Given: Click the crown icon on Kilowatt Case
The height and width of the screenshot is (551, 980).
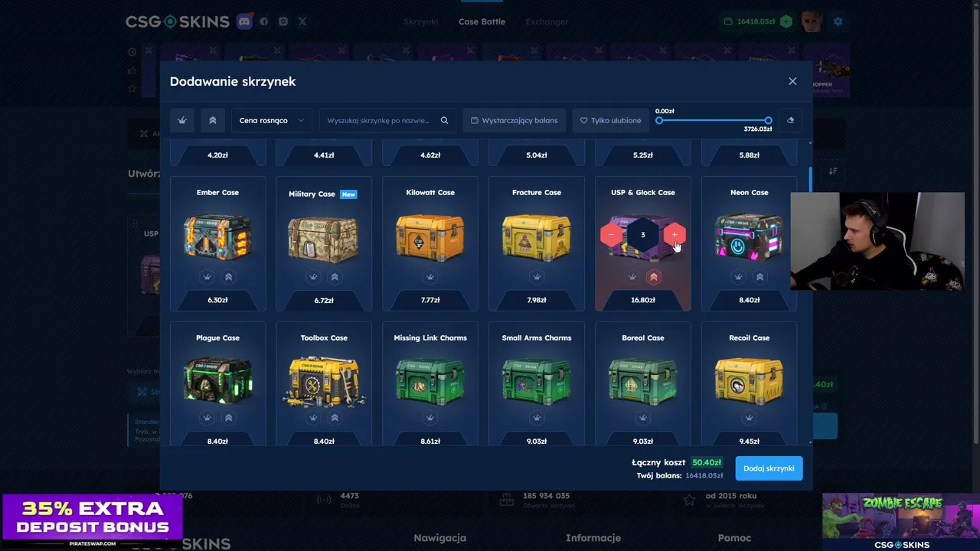Looking at the screenshot, I should [430, 277].
